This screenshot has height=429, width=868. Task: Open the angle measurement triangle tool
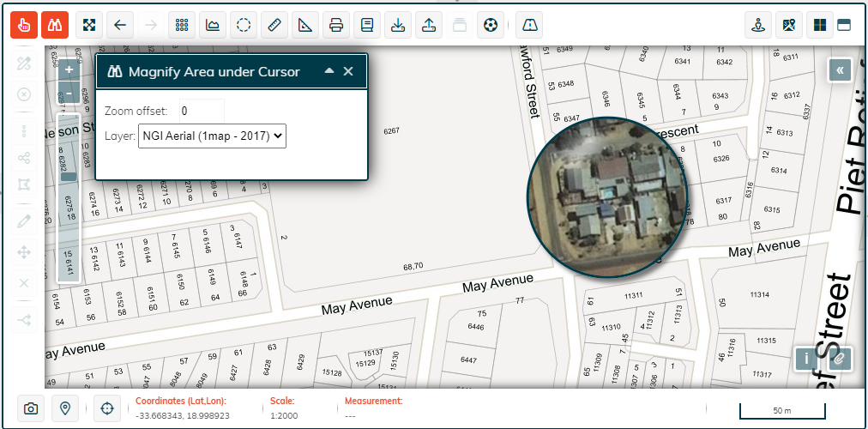305,25
